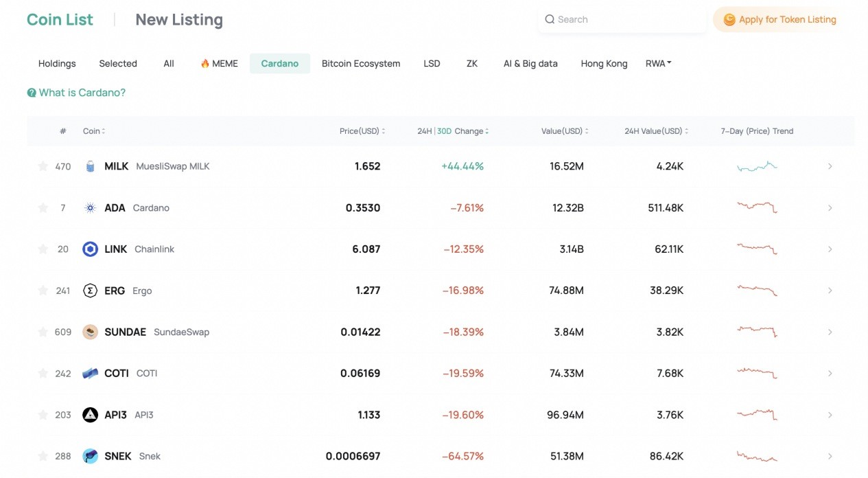Open the New Listing tab
The width and height of the screenshot is (868, 478).
(179, 20)
